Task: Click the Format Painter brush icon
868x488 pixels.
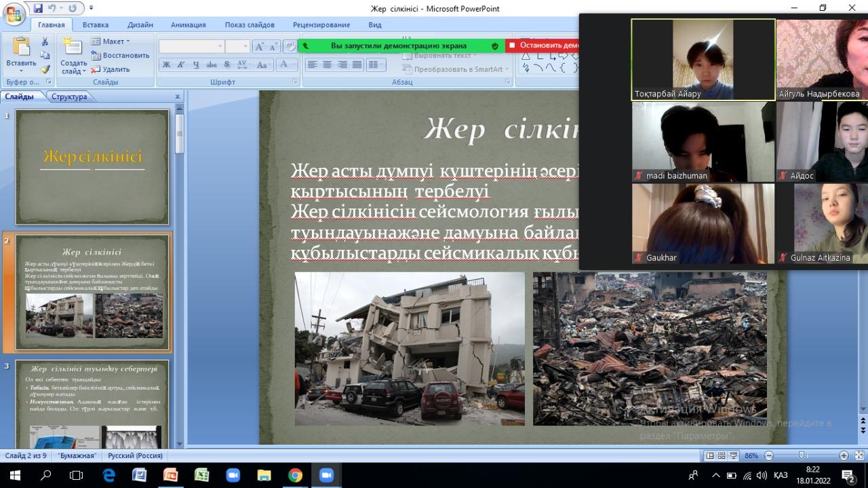Action: (45, 69)
